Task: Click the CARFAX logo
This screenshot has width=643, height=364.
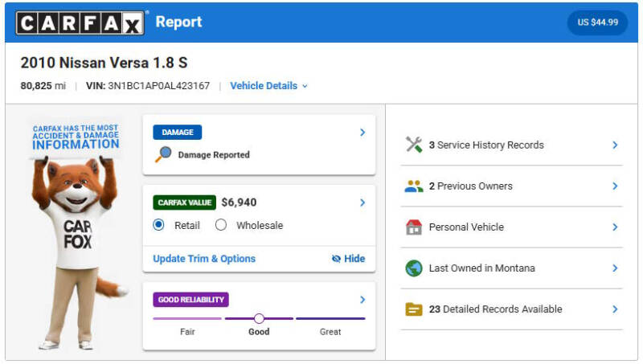Action: pyautogui.click(x=80, y=22)
